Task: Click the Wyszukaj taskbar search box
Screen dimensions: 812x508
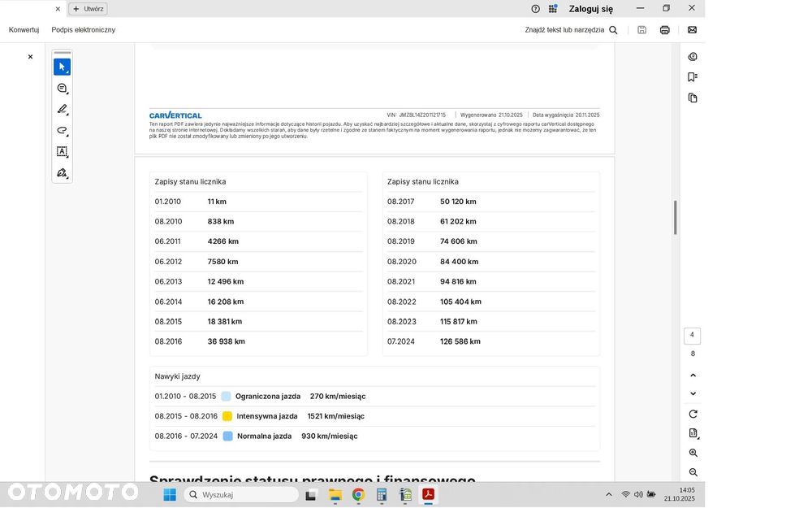Action: (x=241, y=494)
